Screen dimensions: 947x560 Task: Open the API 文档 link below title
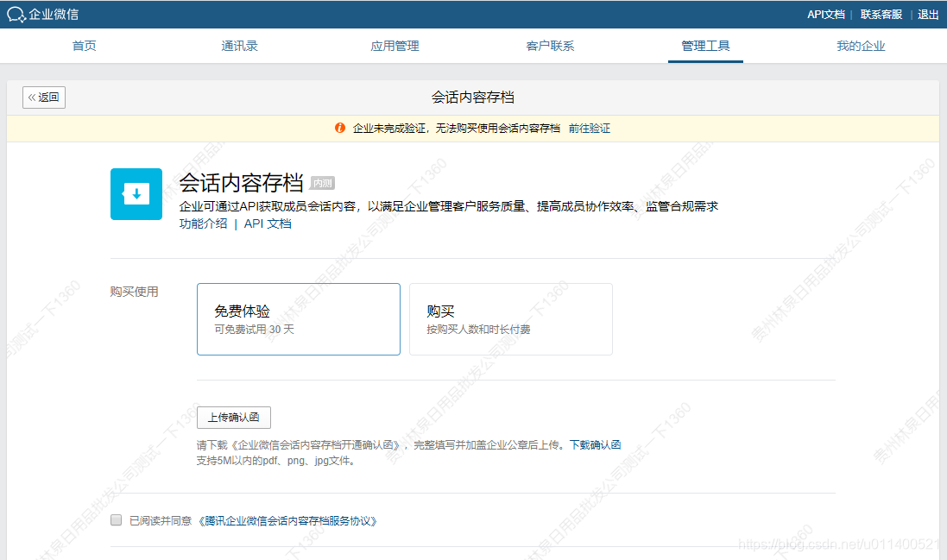(268, 223)
